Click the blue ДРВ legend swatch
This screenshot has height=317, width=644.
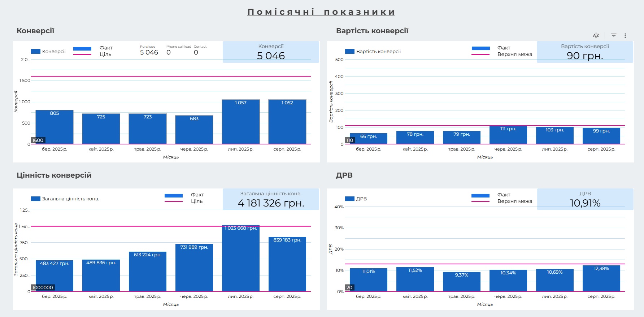click(x=350, y=199)
